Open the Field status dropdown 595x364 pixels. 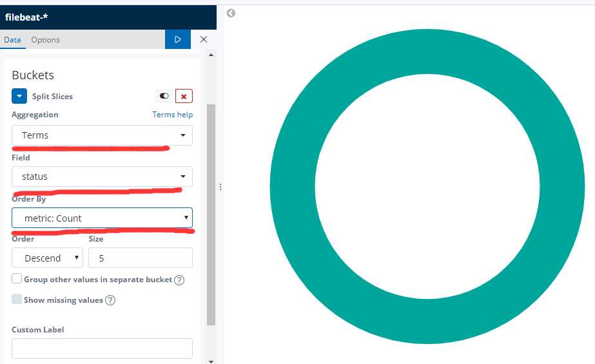coord(102,177)
